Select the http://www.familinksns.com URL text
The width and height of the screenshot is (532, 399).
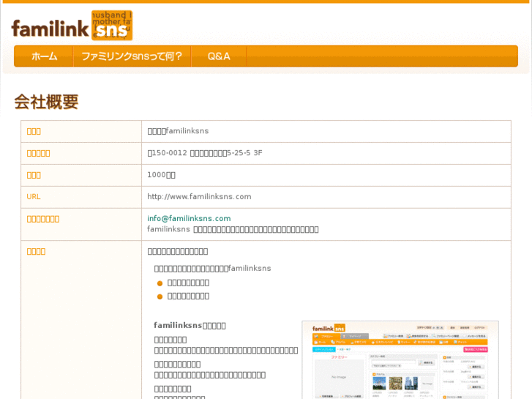pyautogui.click(x=199, y=197)
